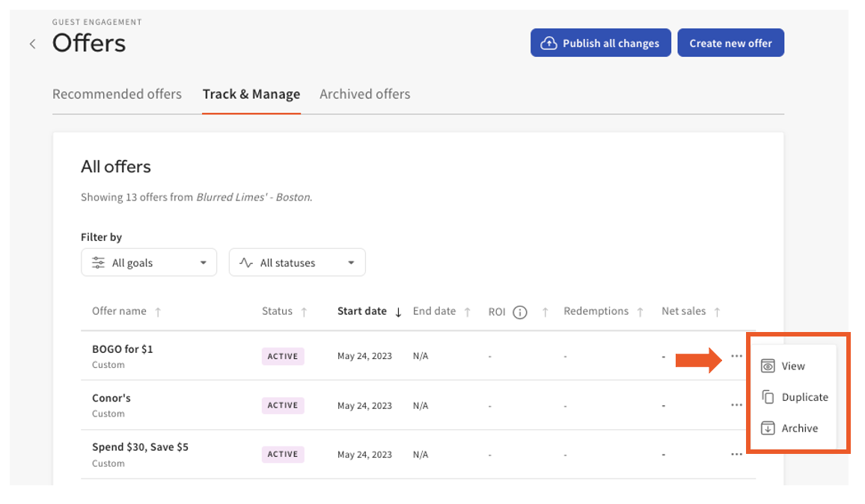Click the copy icon beside Duplicate option
Screen dimensions: 865x504
pos(769,397)
